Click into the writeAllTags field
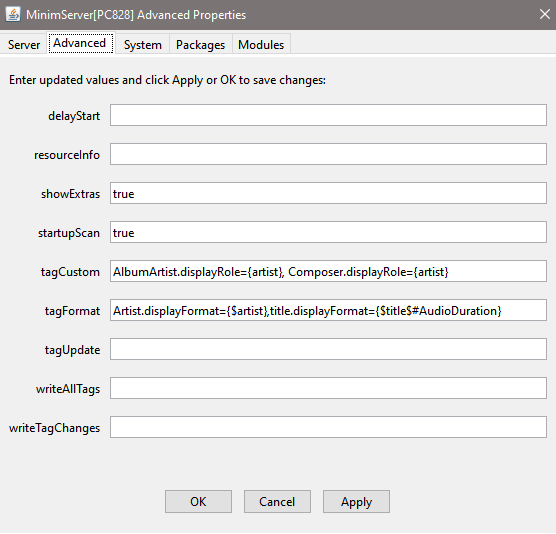The image size is (556, 534). point(328,388)
